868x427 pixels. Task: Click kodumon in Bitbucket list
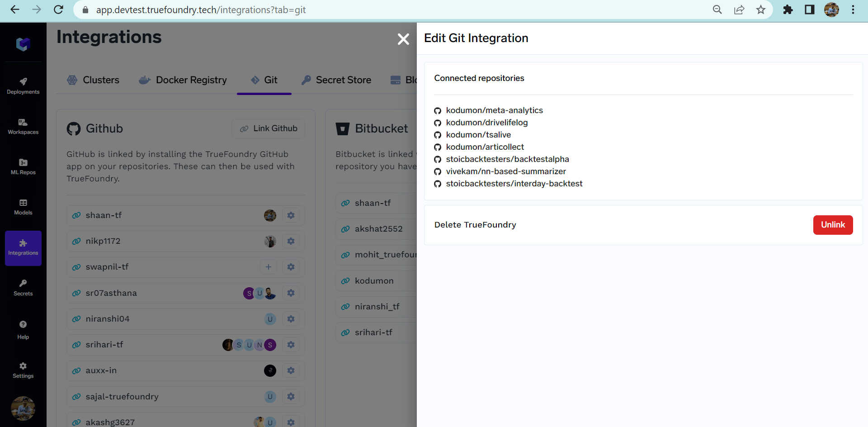tap(374, 281)
